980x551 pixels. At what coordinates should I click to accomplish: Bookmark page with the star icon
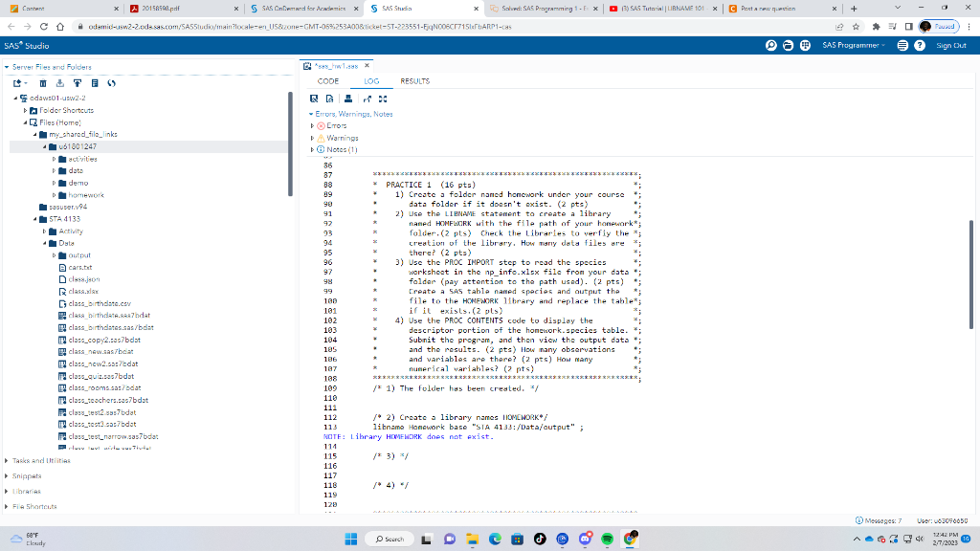point(856,27)
